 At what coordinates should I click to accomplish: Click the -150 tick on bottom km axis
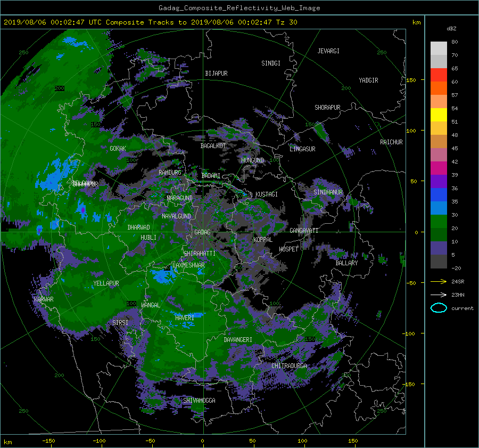(x=48, y=441)
